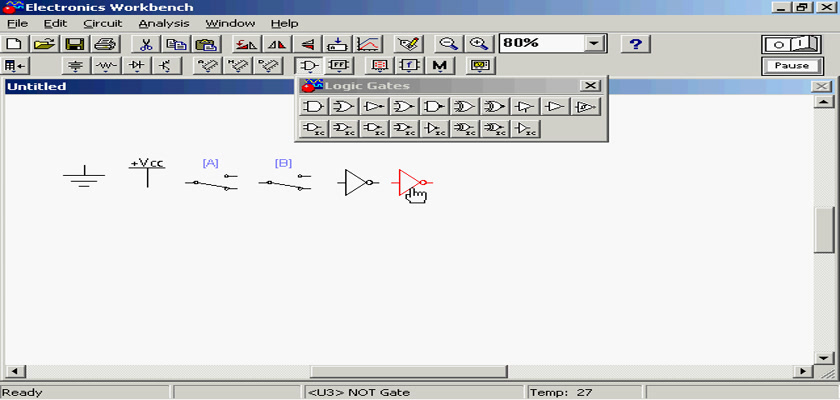Toggle the Logic Gates toolbar button
Viewport: 840px width, 400px height.
(309, 66)
